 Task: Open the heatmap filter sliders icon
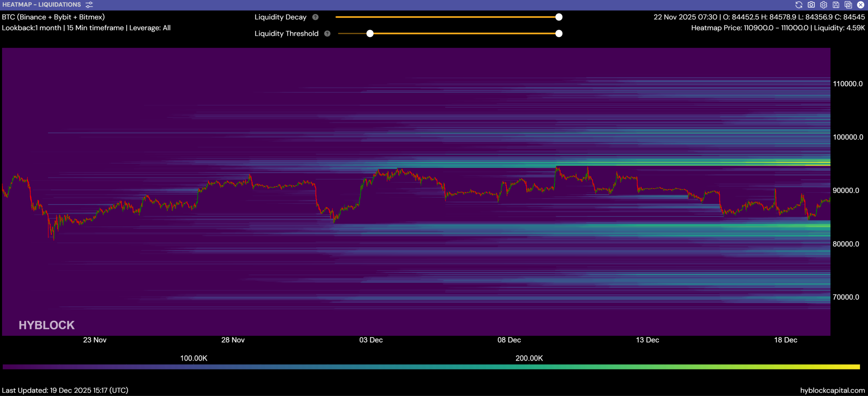pyautogui.click(x=89, y=5)
